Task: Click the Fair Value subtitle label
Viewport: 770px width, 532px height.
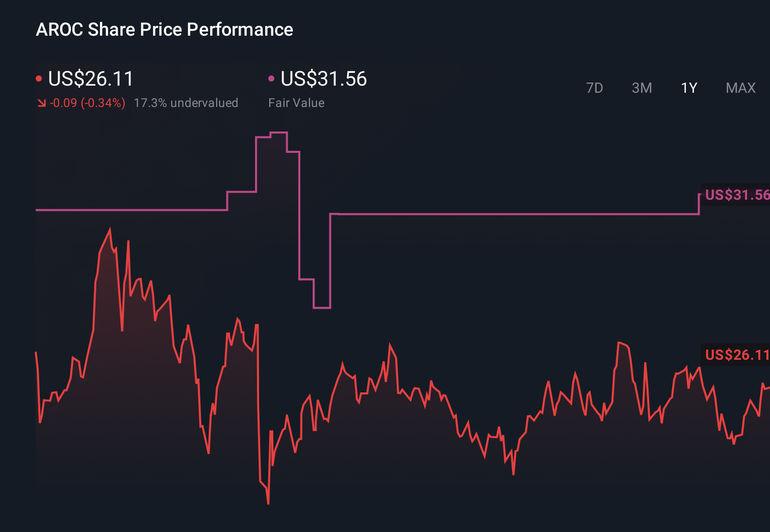Action: click(296, 103)
